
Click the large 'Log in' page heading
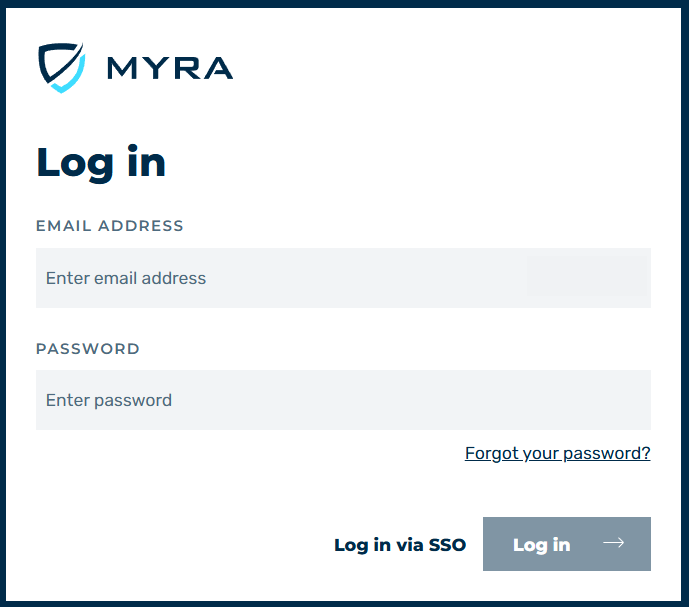101,163
